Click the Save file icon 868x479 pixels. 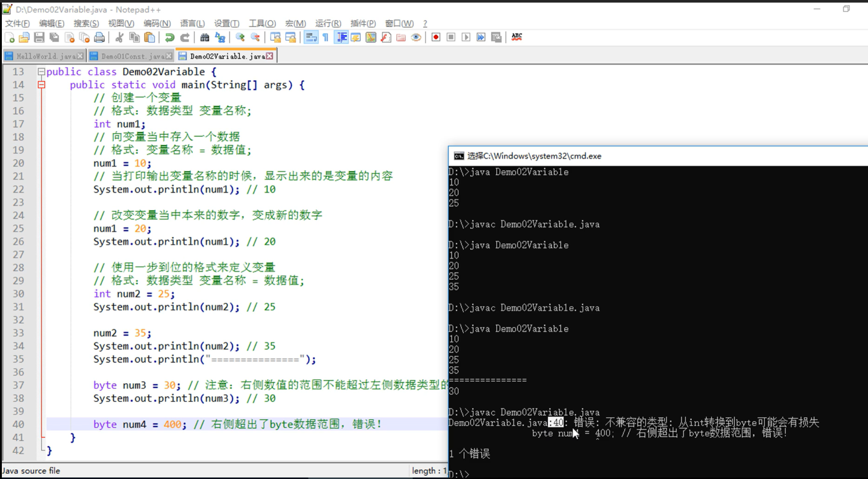pyautogui.click(x=39, y=37)
